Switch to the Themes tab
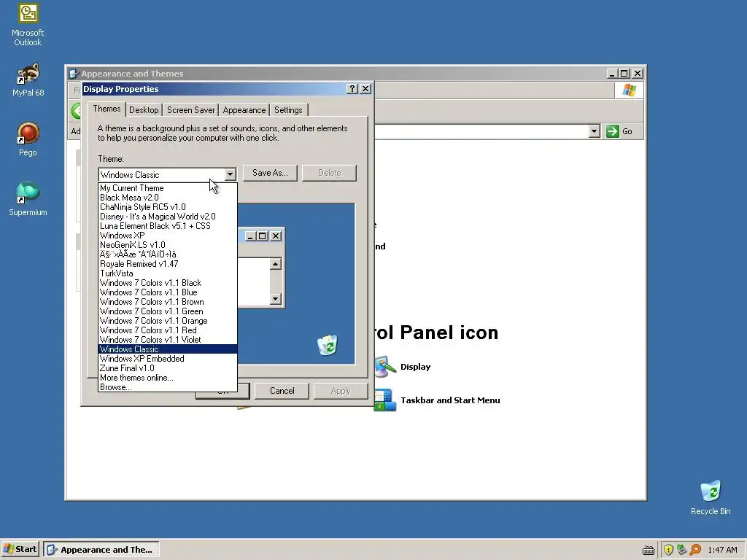The width and height of the screenshot is (747, 560). pos(107,109)
